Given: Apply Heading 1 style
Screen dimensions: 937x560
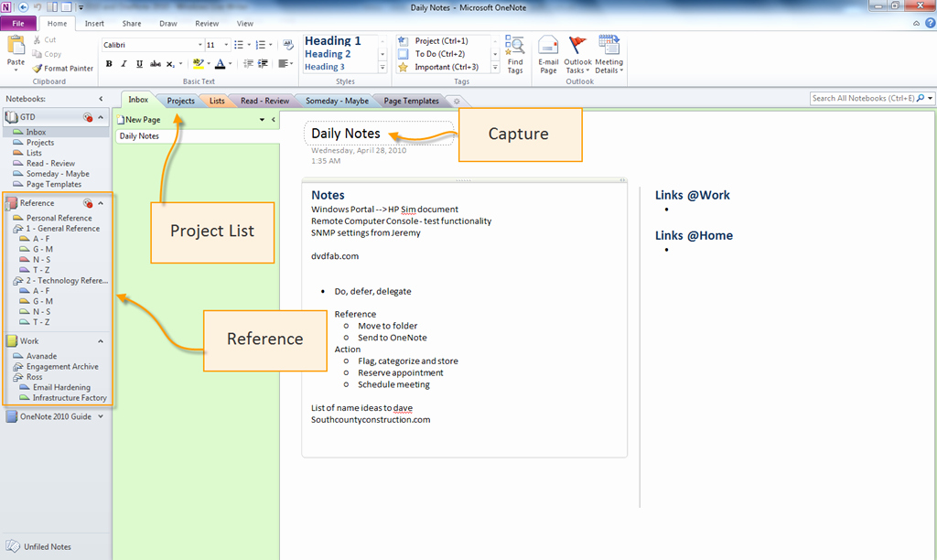Looking at the screenshot, I should [x=333, y=40].
